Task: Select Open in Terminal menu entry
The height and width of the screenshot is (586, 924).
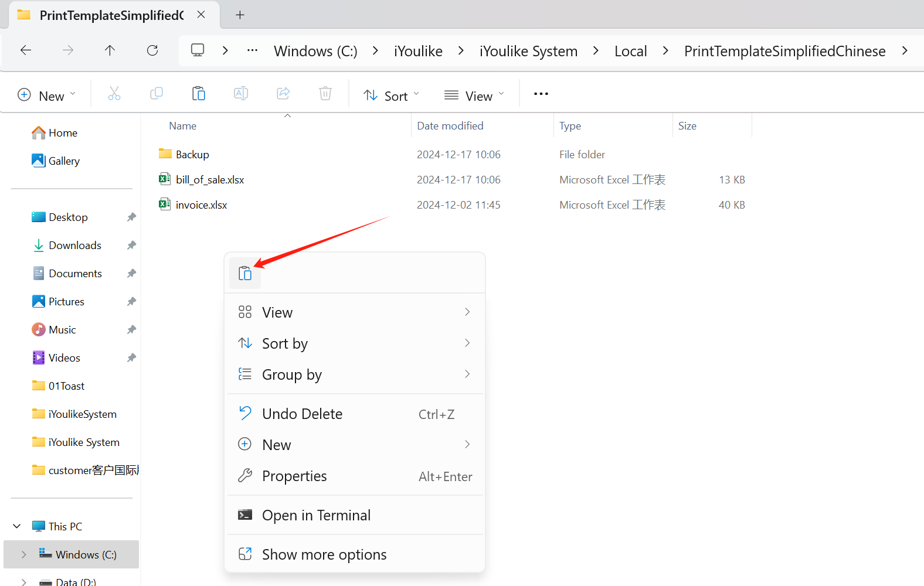Action: pyautogui.click(x=316, y=515)
